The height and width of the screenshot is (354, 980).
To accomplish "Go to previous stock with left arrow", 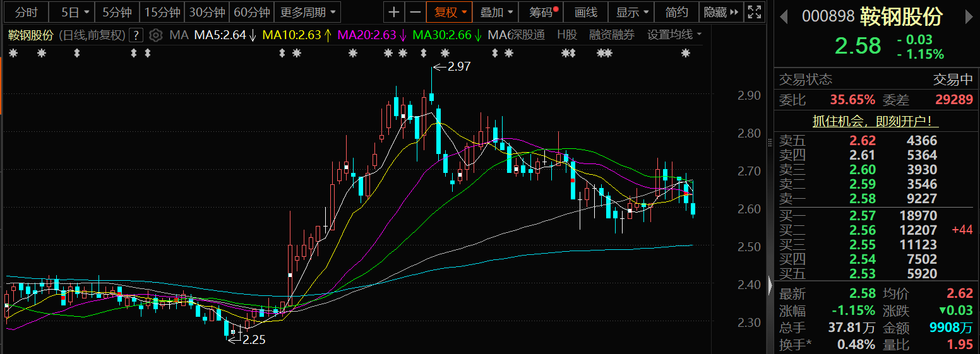I will click(784, 16).
